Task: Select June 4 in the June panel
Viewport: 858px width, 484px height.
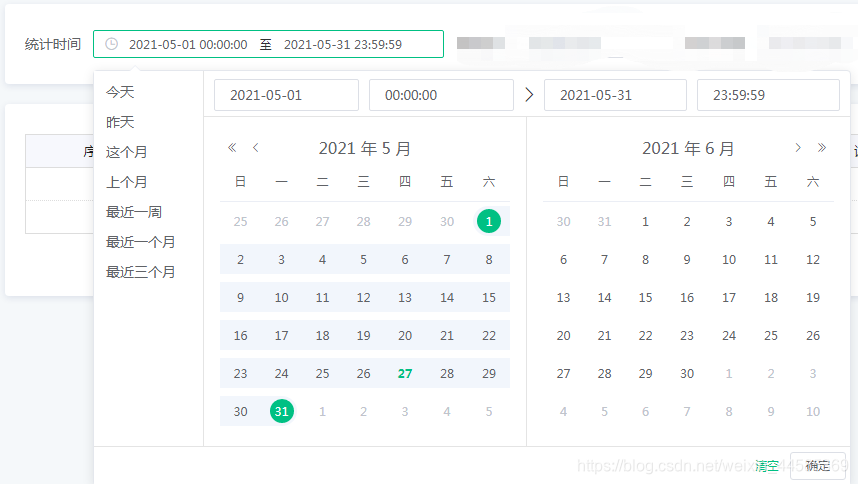Action: coord(771,221)
